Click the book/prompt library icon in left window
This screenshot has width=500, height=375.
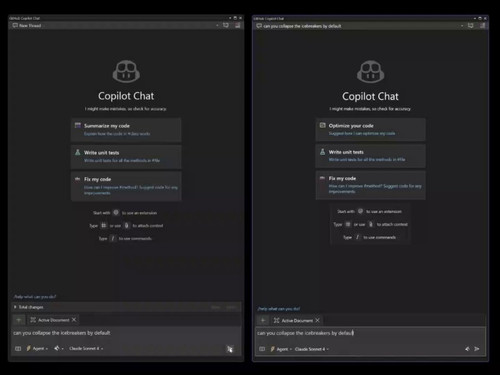click(18, 349)
